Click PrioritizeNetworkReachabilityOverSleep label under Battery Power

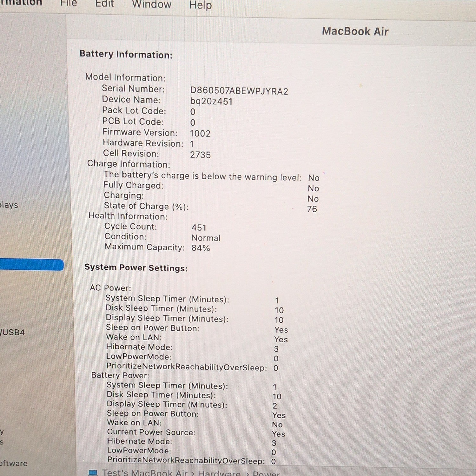pyautogui.click(x=186, y=460)
